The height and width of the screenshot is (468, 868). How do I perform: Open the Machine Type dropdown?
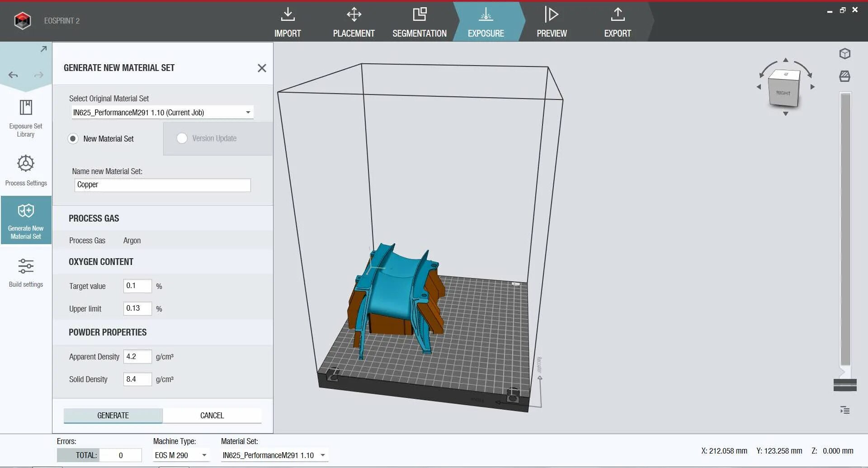click(x=181, y=455)
